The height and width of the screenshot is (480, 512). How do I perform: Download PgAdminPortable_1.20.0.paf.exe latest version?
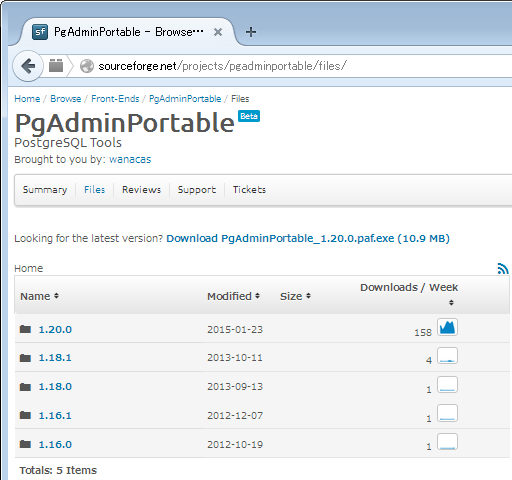tap(308, 238)
